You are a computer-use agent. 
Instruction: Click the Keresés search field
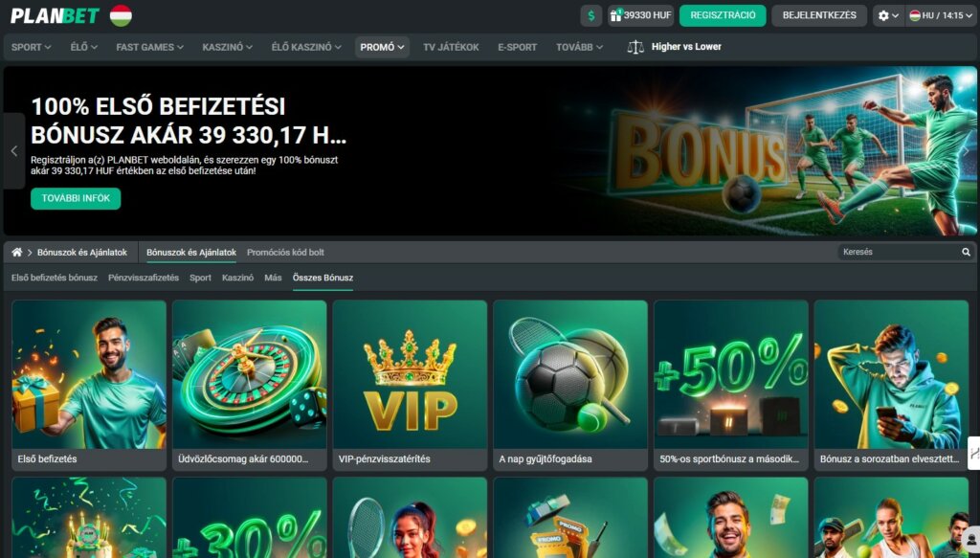(x=899, y=252)
